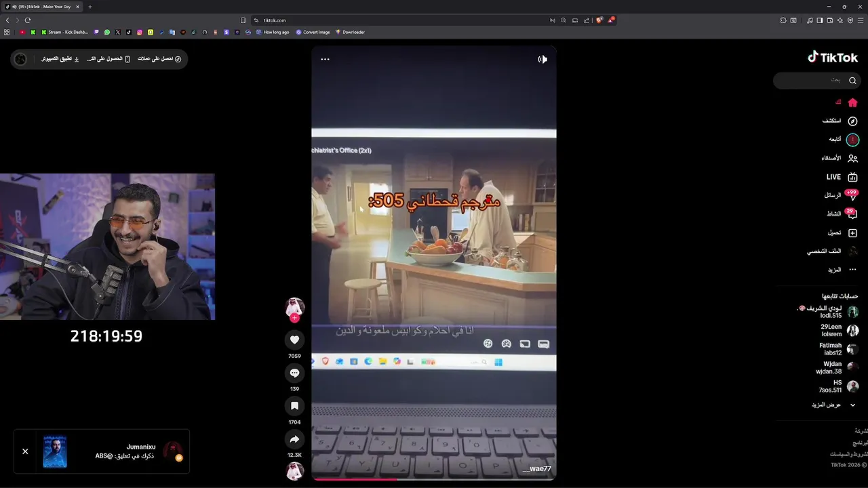Screen dimensions: 868x488
Task: Open profile avatar in top pill bar
Action: pyautogui.click(x=20, y=59)
